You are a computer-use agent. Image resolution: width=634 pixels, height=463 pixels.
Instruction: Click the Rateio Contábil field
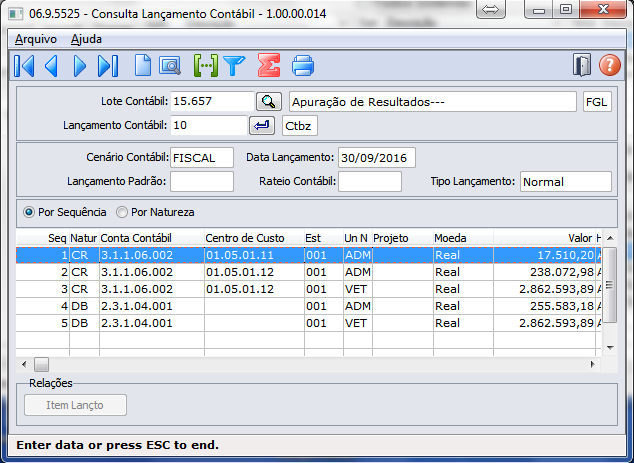point(370,182)
